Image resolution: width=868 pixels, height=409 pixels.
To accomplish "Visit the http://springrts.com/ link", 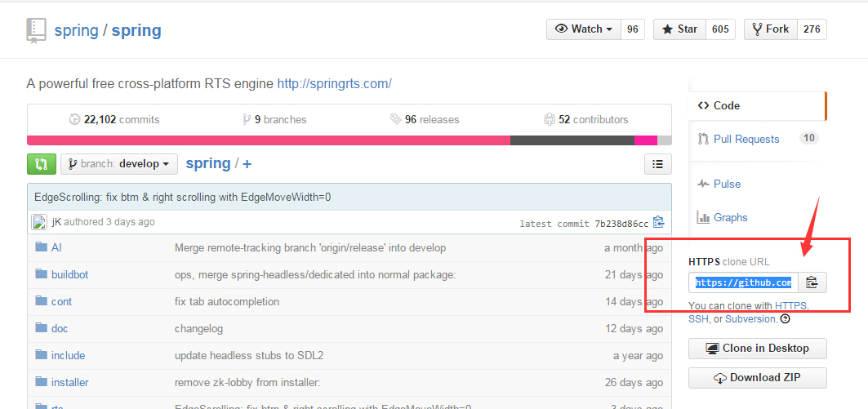I will click(334, 84).
